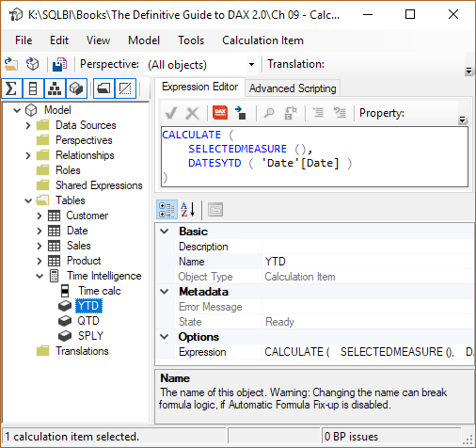Collapse the Metadata property group
The width and height of the screenshot is (476, 448).
click(165, 292)
